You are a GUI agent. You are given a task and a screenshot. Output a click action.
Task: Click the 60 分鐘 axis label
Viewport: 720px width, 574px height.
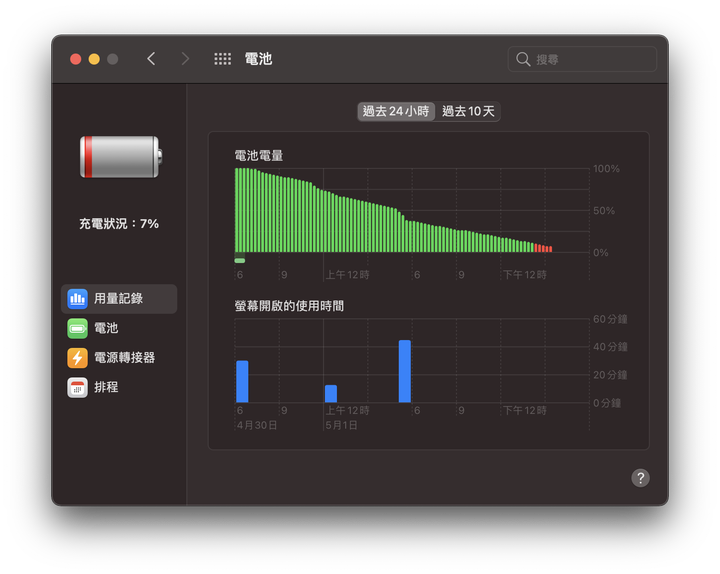click(610, 319)
